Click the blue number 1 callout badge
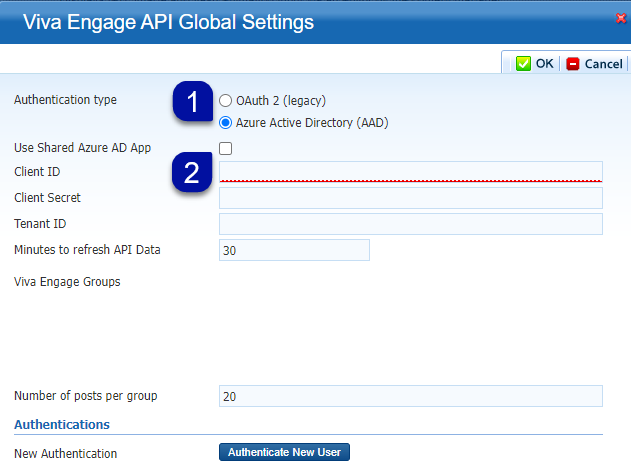This screenshot has height=462, width=631. click(x=193, y=101)
